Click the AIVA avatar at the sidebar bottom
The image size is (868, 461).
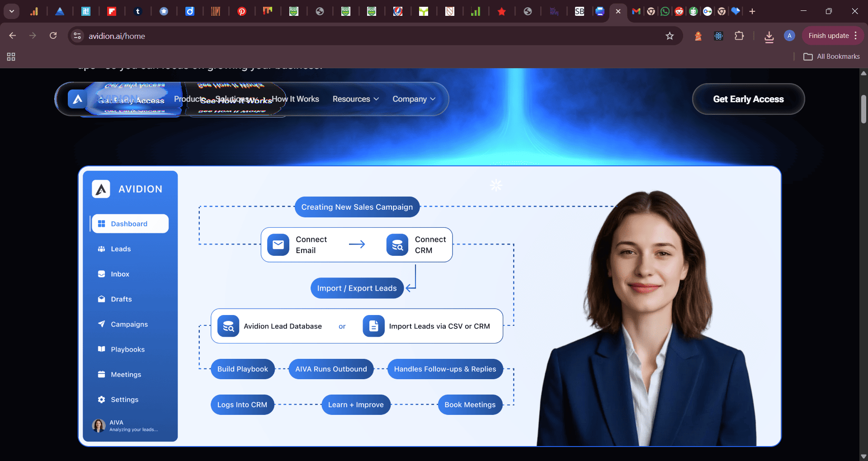pyautogui.click(x=99, y=425)
